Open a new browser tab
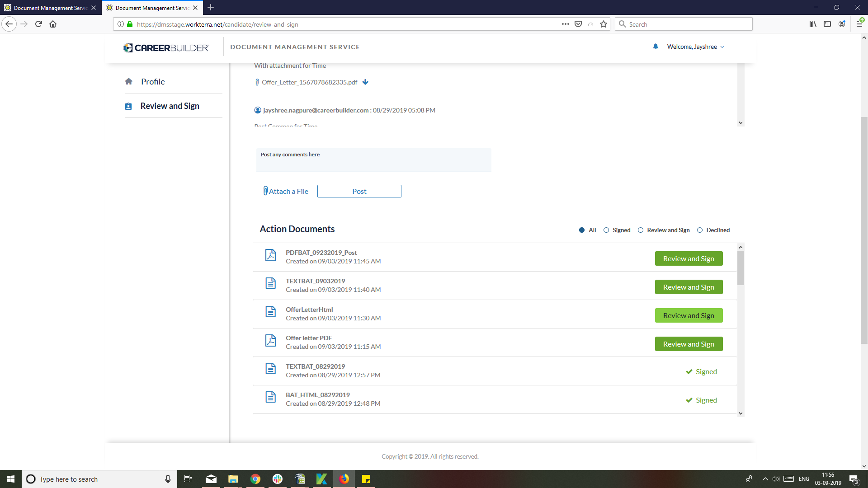 [x=211, y=8]
